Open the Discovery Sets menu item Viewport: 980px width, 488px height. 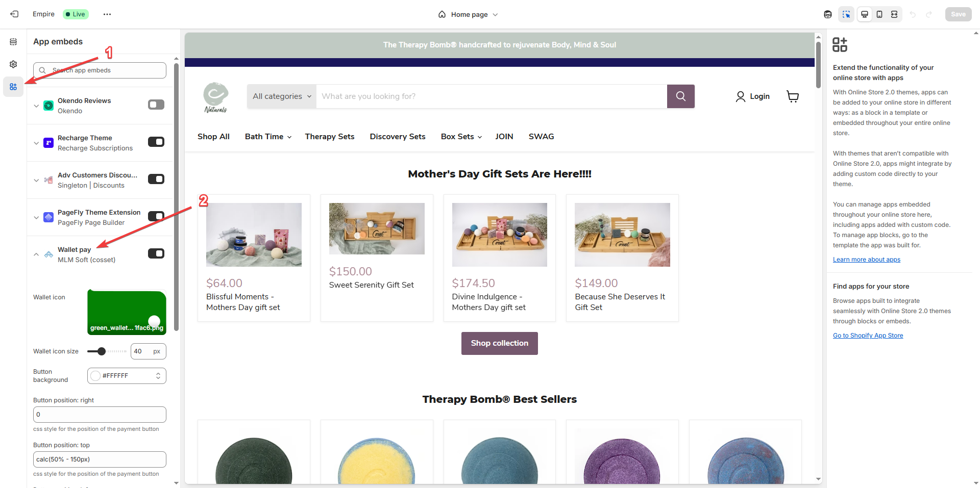coord(397,137)
